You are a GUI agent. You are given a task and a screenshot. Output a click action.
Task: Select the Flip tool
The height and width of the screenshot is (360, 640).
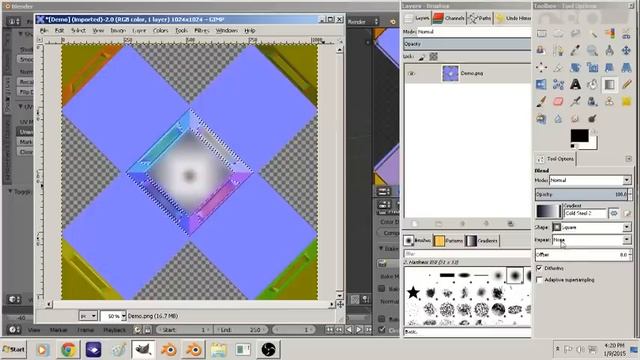[542, 84]
